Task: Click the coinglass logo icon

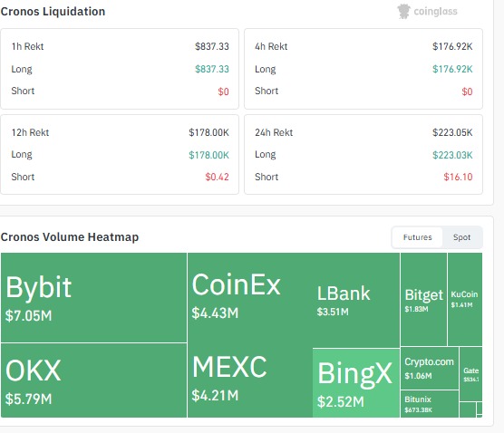Action: tap(403, 11)
